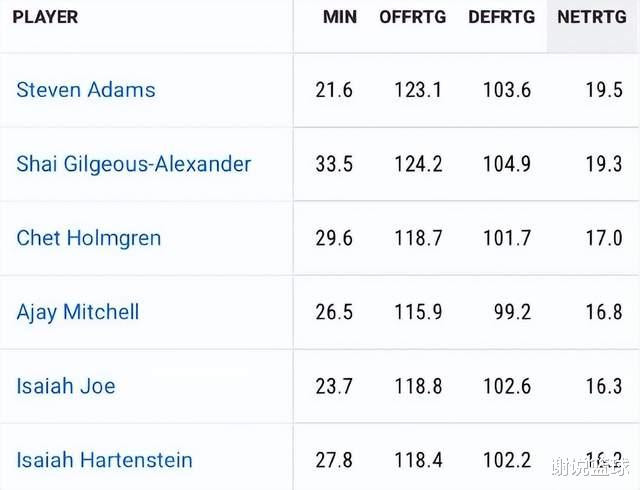Open Steven Adams player link
This screenshot has width=640, height=490.
(x=86, y=90)
